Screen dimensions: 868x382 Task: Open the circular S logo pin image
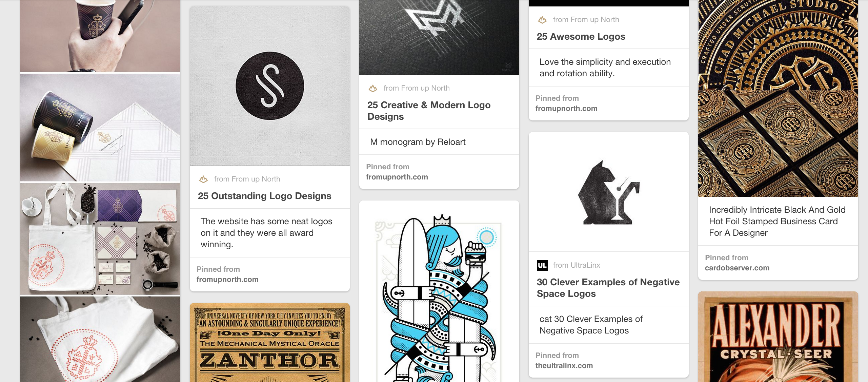(x=270, y=86)
